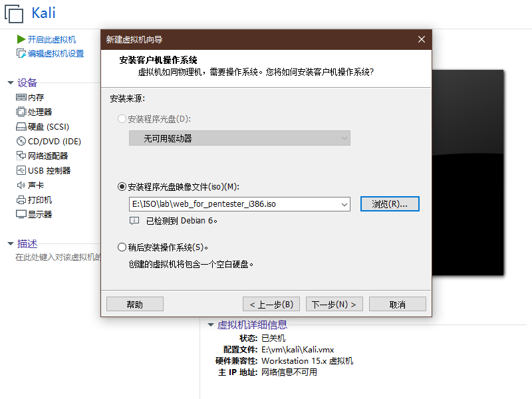Collapse the 虚拟机详细信息 section
Screen dimensions: 532x399
click(211, 325)
